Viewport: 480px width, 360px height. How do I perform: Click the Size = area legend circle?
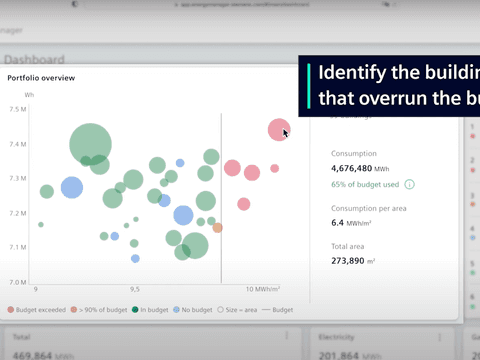pyautogui.click(x=220, y=310)
